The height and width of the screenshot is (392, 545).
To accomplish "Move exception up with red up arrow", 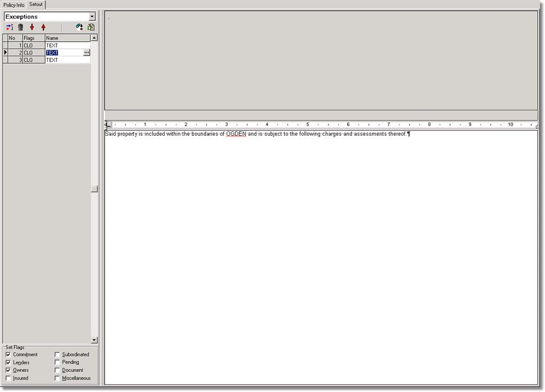I will pyautogui.click(x=43, y=26).
